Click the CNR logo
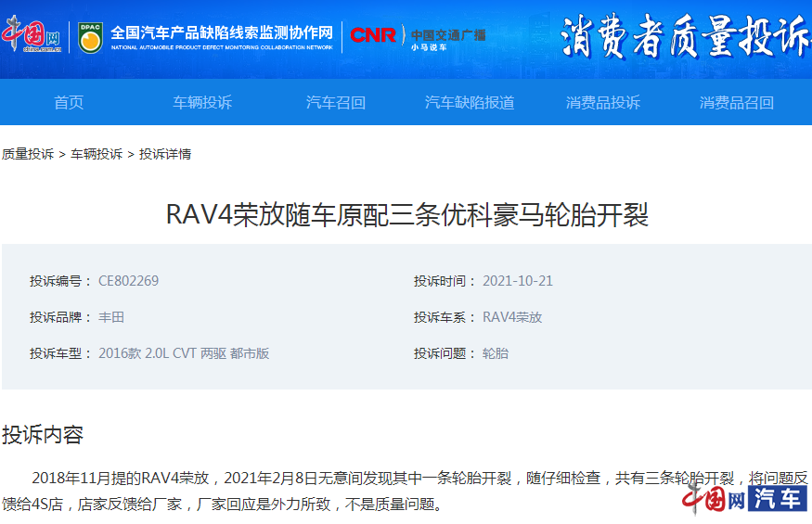The image size is (812, 524). [373, 35]
